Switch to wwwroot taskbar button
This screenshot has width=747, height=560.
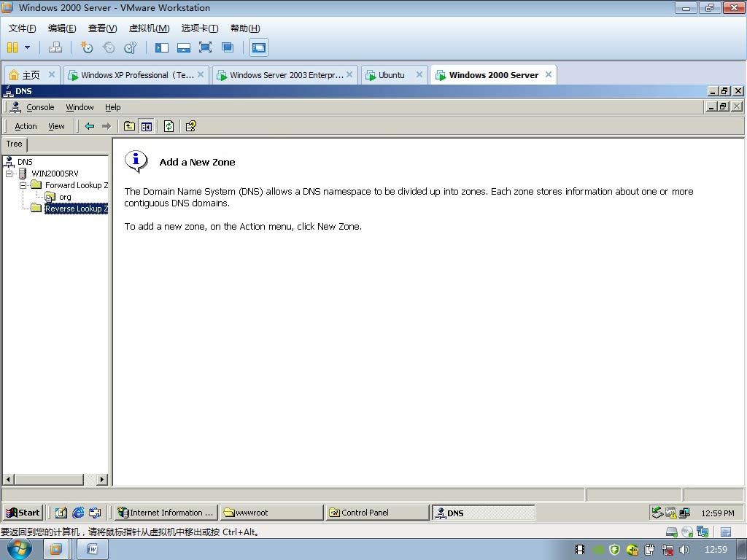pos(271,513)
